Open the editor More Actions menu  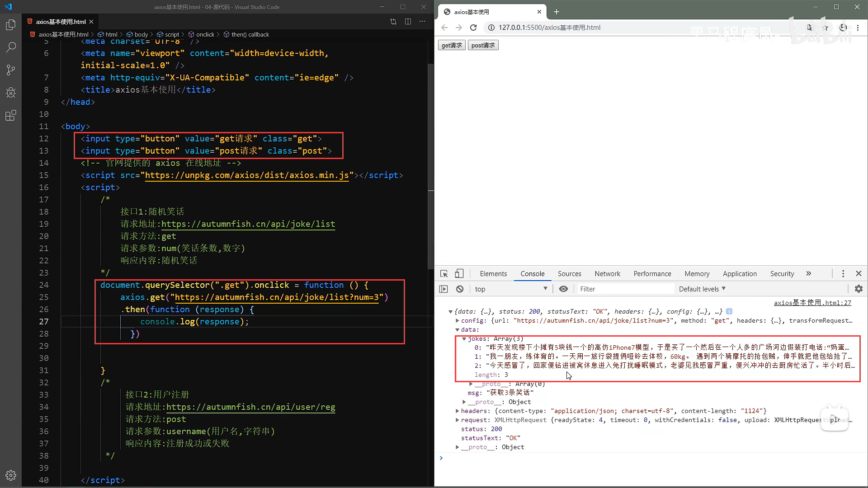(422, 22)
